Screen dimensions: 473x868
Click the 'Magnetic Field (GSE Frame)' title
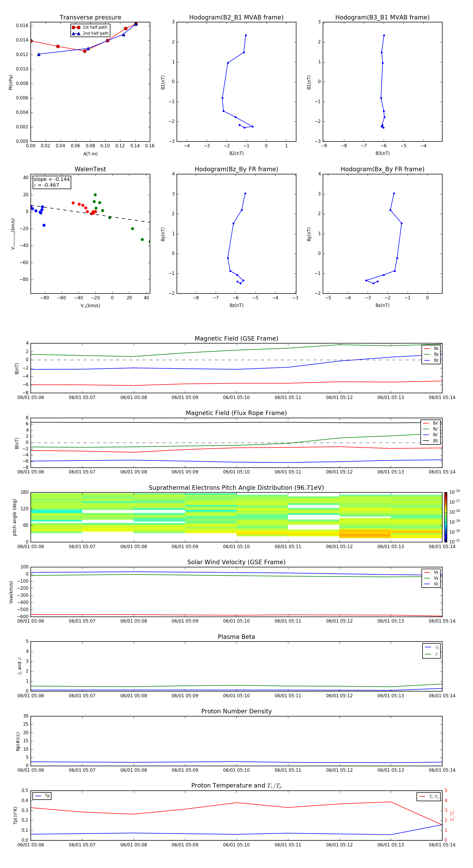pos(236,339)
